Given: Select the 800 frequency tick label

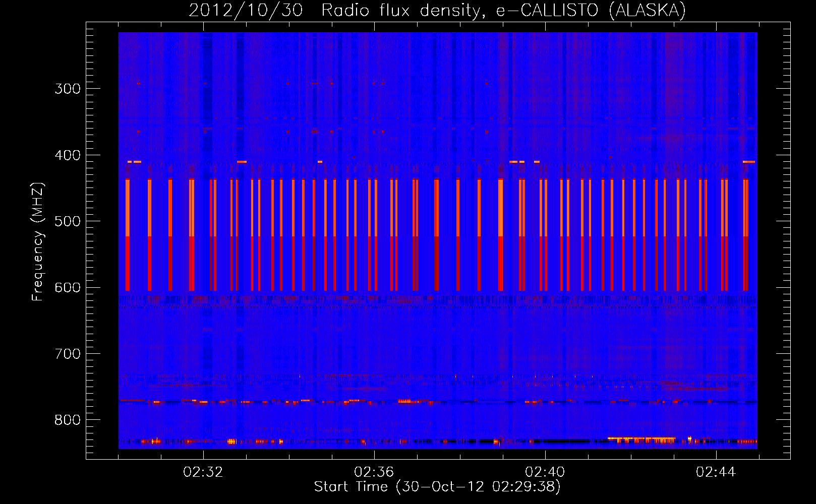Looking at the screenshot, I should (68, 420).
